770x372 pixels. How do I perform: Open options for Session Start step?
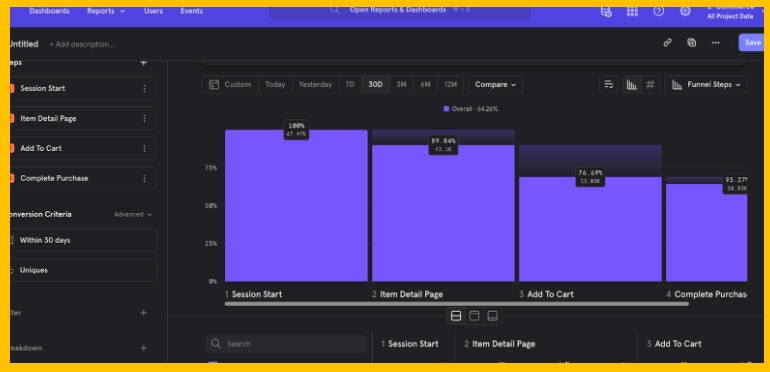pyautogui.click(x=144, y=88)
